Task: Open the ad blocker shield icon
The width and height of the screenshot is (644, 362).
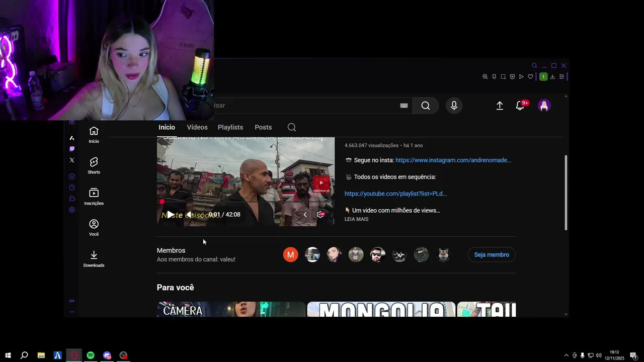Action: (512, 77)
